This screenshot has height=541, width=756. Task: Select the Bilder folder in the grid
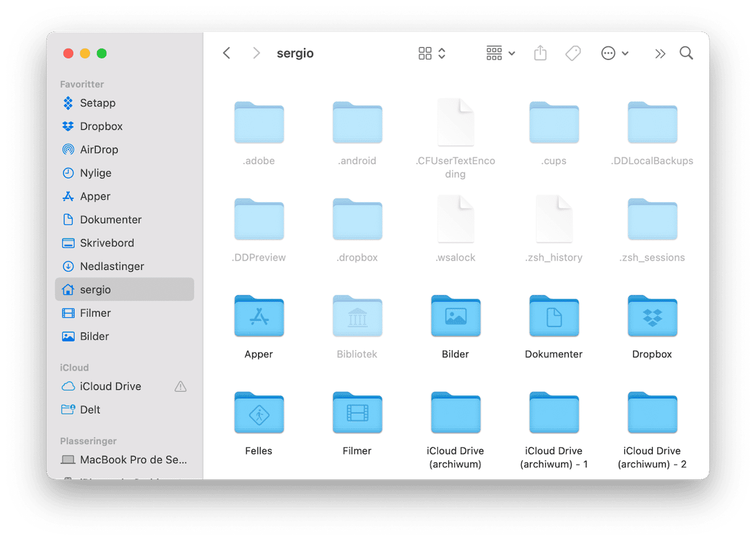[456, 316]
